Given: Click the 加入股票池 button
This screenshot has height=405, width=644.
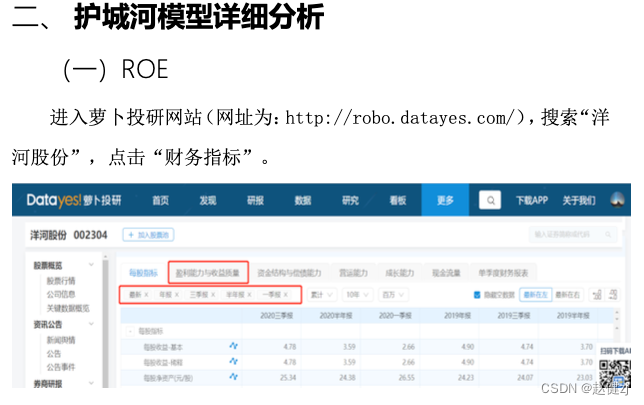Looking at the screenshot, I should coord(148,235).
